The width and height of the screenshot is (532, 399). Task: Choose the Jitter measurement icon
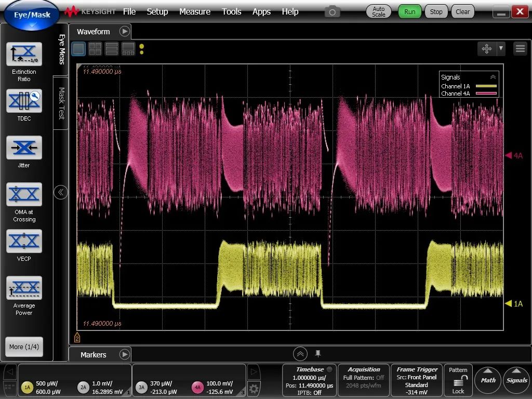(24, 148)
